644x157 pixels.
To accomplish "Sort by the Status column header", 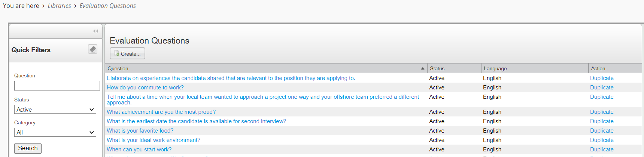I will [x=437, y=68].
